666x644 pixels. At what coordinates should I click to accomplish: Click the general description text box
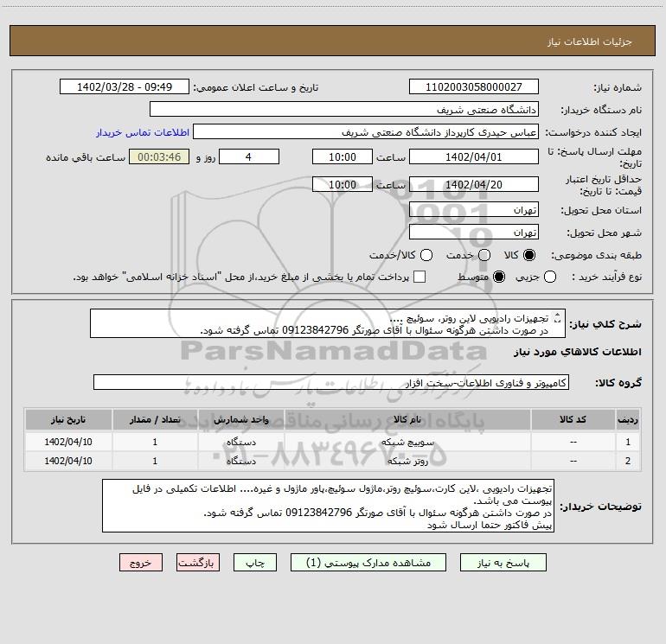pyautogui.click(x=328, y=323)
